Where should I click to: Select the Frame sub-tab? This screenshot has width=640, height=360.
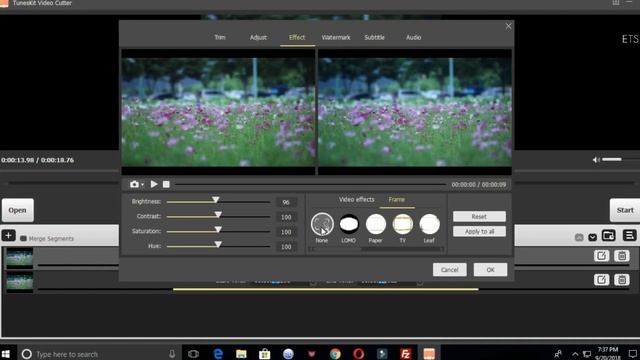pos(396,199)
